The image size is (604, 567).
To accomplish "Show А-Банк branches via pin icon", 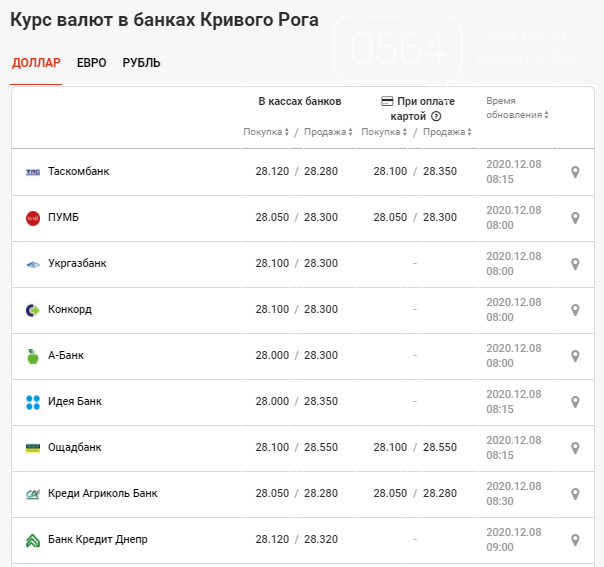I will tap(575, 356).
